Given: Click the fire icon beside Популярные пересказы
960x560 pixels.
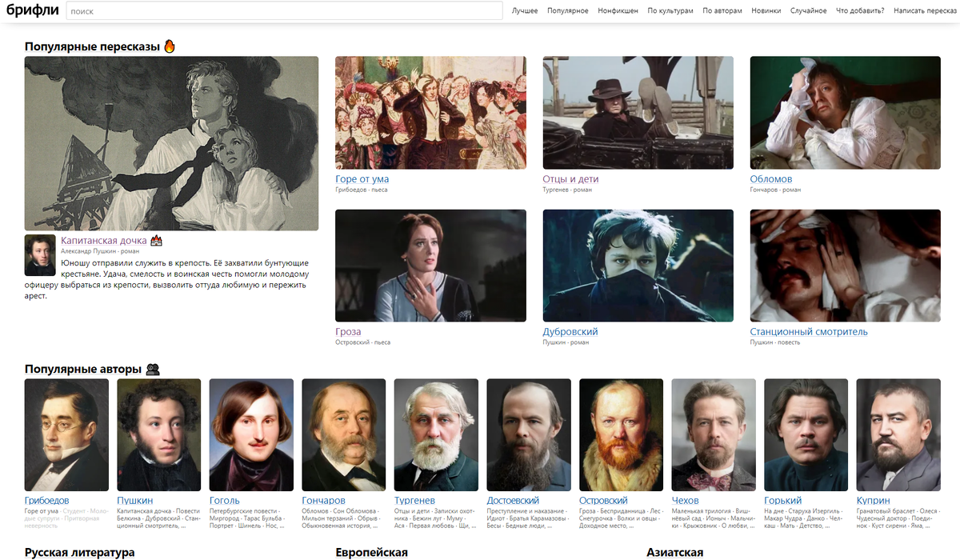Looking at the screenshot, I should [170, 46].
